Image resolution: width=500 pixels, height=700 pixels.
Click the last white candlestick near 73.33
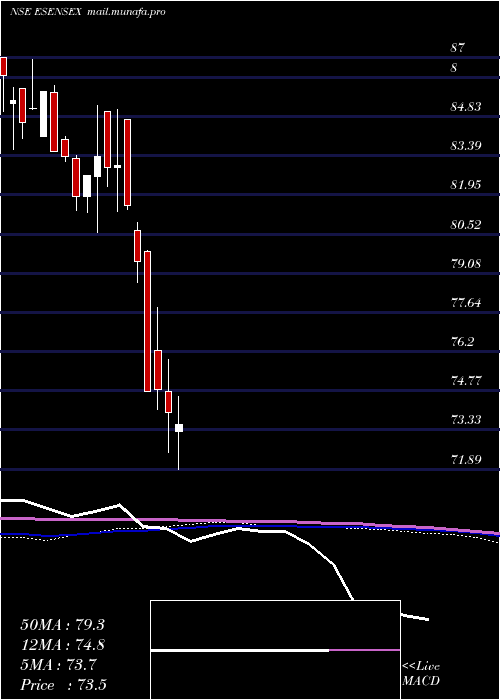pos(179,428)
